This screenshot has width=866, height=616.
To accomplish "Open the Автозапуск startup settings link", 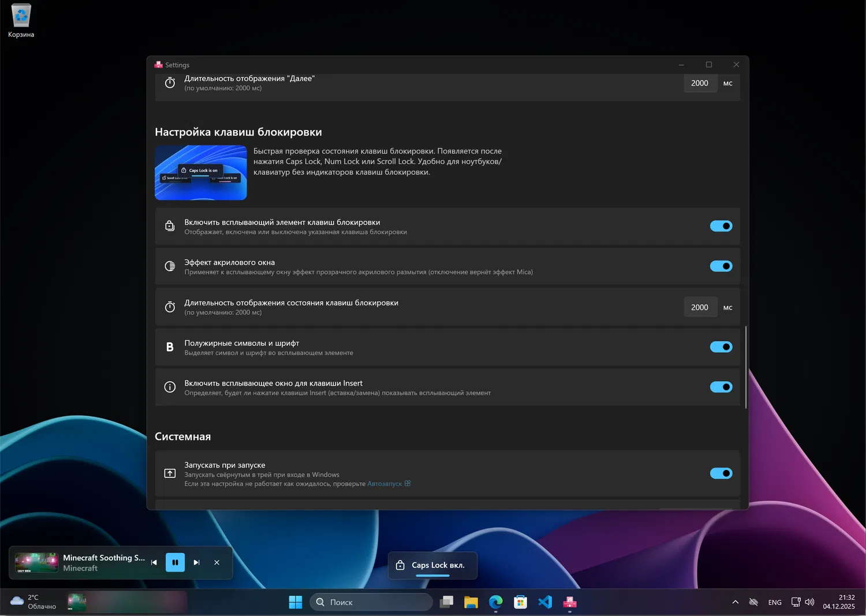I will (x=385, y=484).
